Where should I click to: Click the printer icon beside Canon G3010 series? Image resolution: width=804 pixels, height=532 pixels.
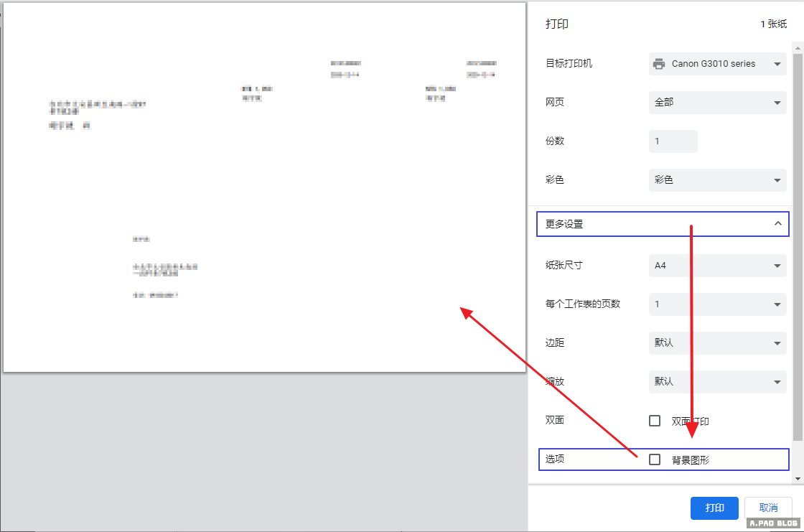pyautogui.click(x=658, y=64)
